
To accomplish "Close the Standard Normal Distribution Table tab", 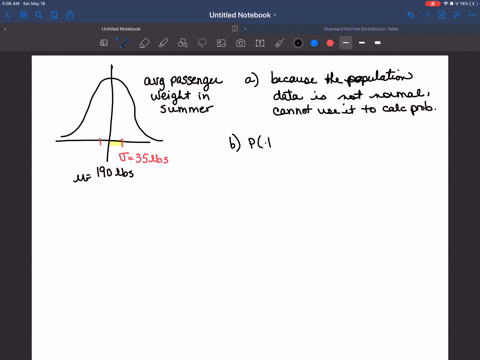I will click(x=245, y=29).
